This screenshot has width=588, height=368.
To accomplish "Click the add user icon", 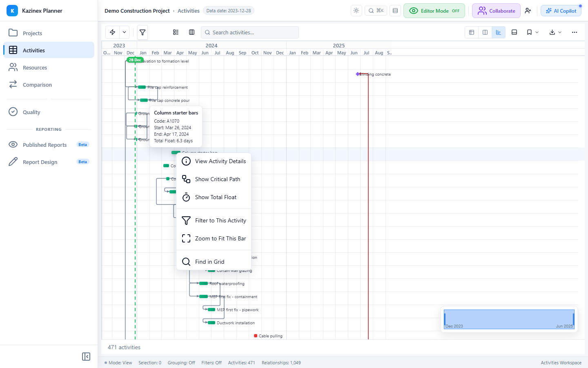I will [x=528, y=11].
